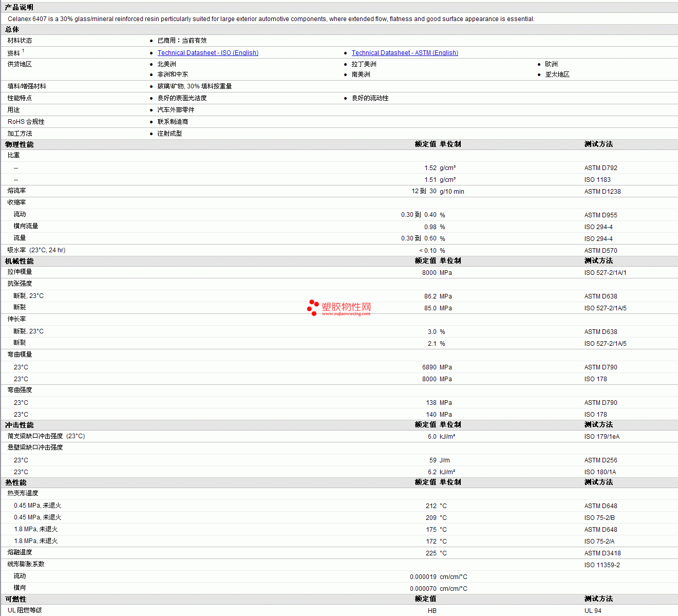
Task: Click the 横向流量 shrinkage value 0.98
Action: 430,227
